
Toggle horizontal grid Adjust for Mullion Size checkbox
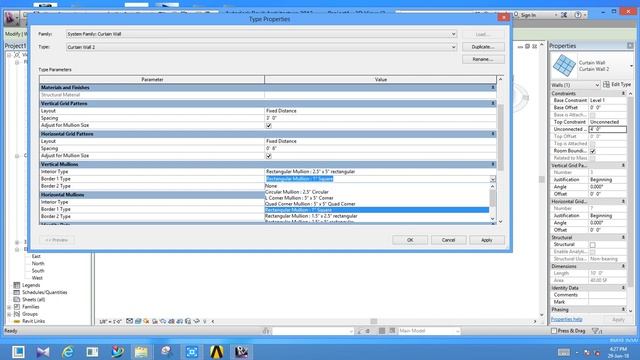coord(269,156)
